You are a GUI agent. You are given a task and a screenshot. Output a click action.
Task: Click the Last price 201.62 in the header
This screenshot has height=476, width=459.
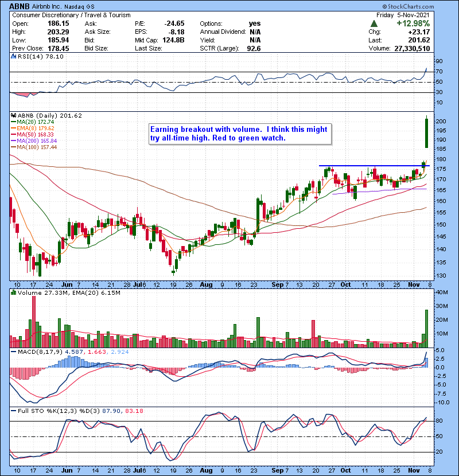419,40
